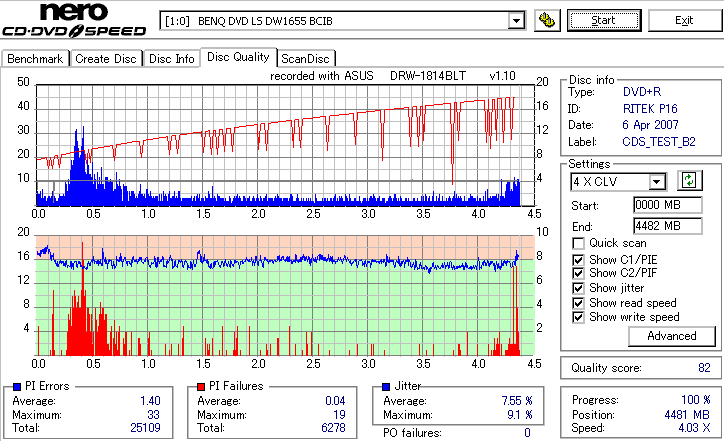724x441 pixels.
Task: Click the Start button
Action: 604,21
